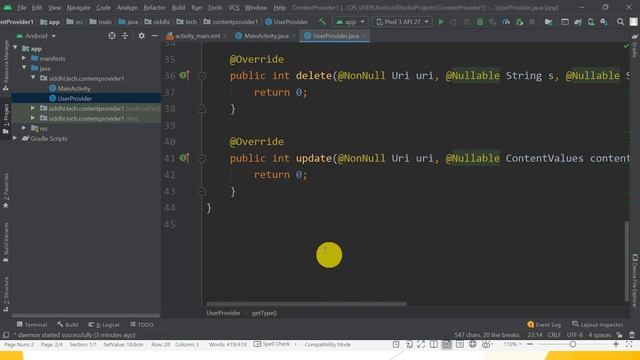
Task: Click Collapse All icon in project panel
Action: pos(125,36)
